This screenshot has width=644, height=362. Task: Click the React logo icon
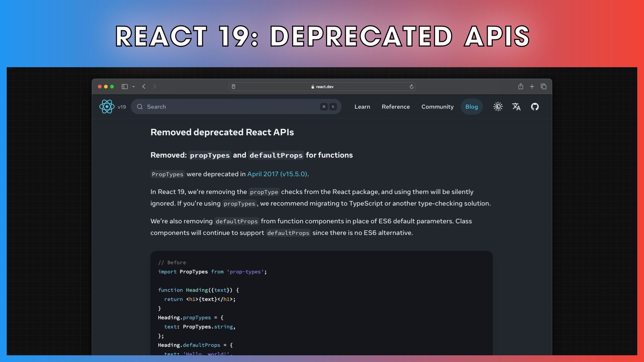click(107, 107)
